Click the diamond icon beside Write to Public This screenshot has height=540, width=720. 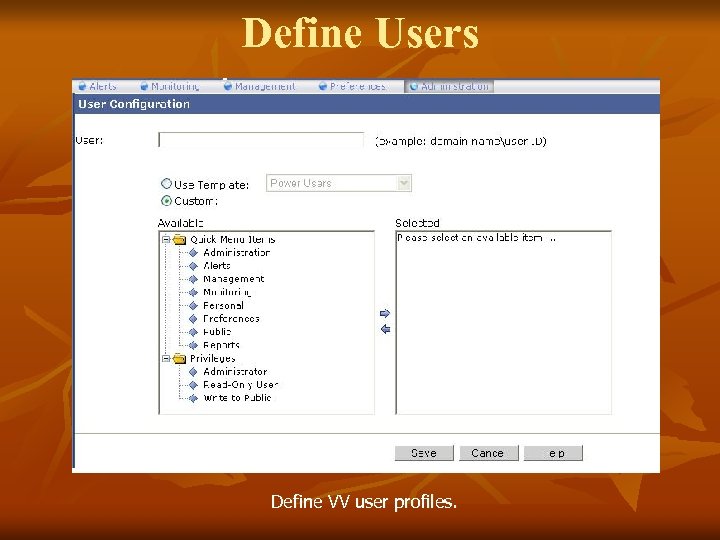(x=193, y=398)
